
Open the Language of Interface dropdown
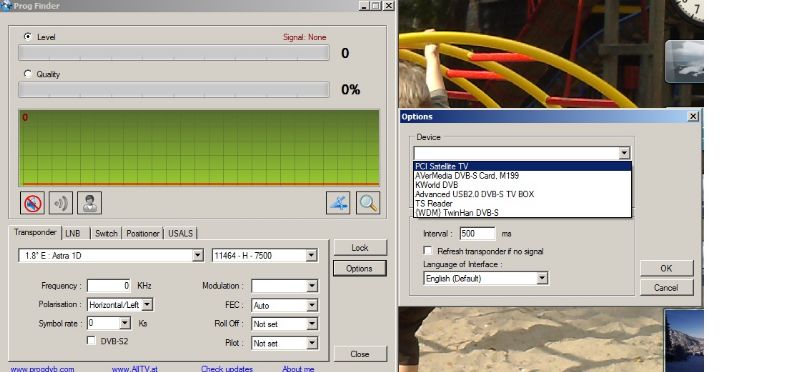point(542,278)
